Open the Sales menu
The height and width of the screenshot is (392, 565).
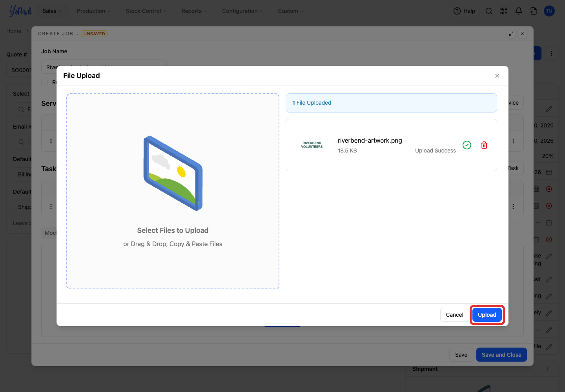pos(52,11)
